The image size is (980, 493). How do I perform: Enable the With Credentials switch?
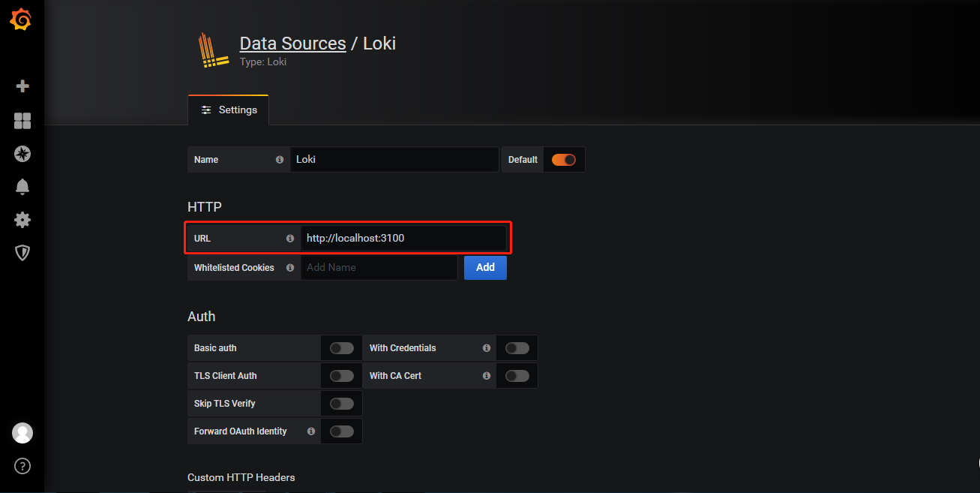(x=517, y=348)
